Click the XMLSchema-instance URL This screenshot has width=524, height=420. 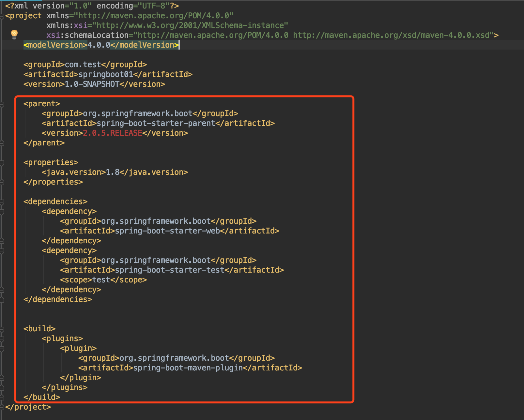[x=190, y=25]
